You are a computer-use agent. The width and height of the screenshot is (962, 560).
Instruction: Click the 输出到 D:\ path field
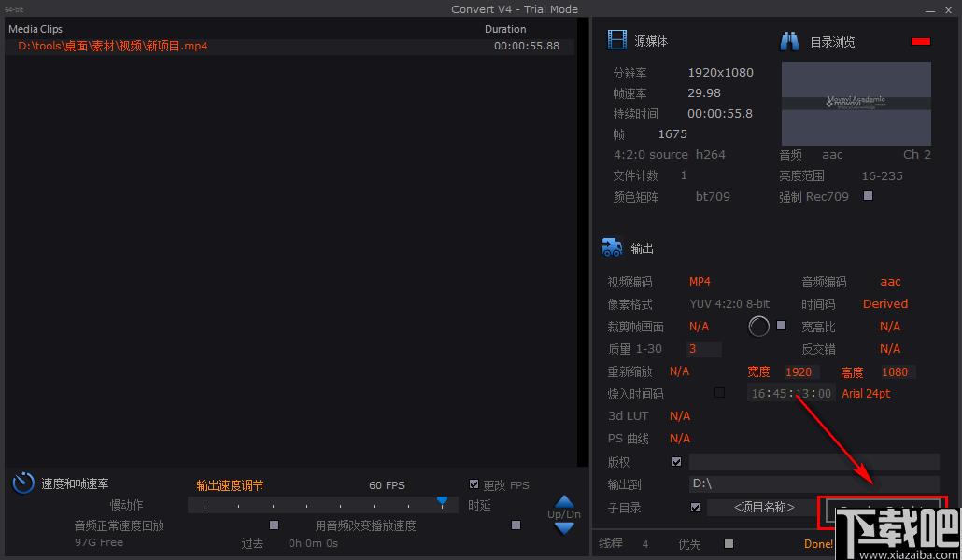813,484
